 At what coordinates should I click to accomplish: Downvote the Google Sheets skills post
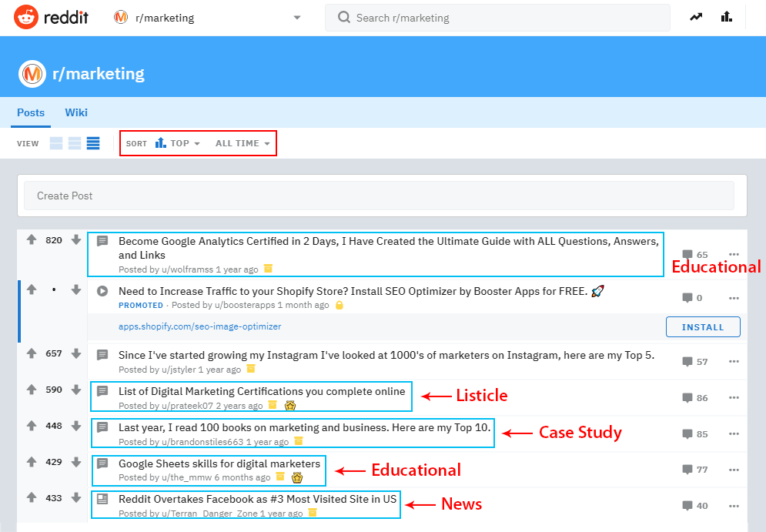click(x=75, y=462)
